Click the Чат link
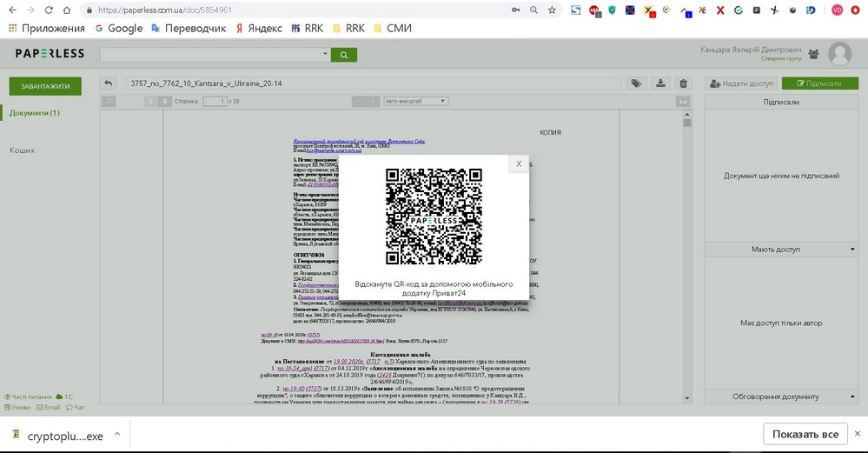The image size is (868, 453). [x=76, y=407]
